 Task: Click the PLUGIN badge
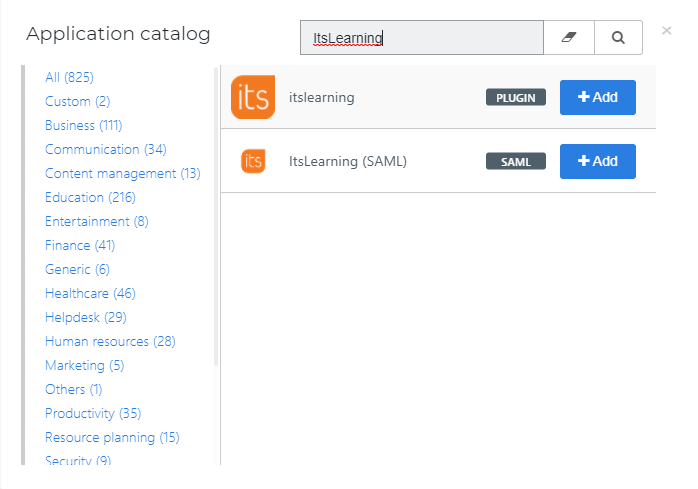(x=515, y=98)
